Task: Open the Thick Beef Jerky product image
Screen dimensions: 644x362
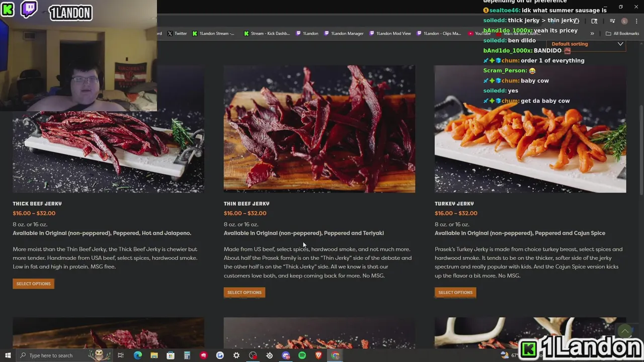Action: [x=108, y=129]
